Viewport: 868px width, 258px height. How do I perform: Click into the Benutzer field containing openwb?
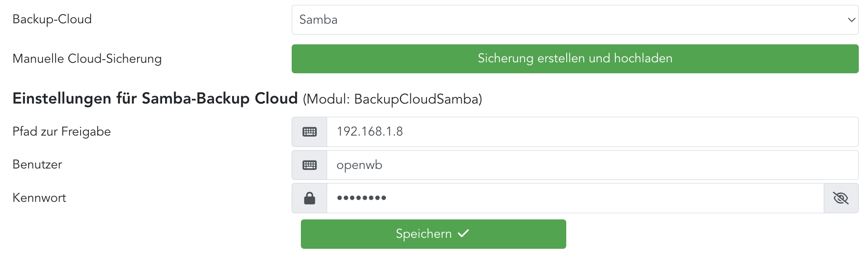[592, 165]
